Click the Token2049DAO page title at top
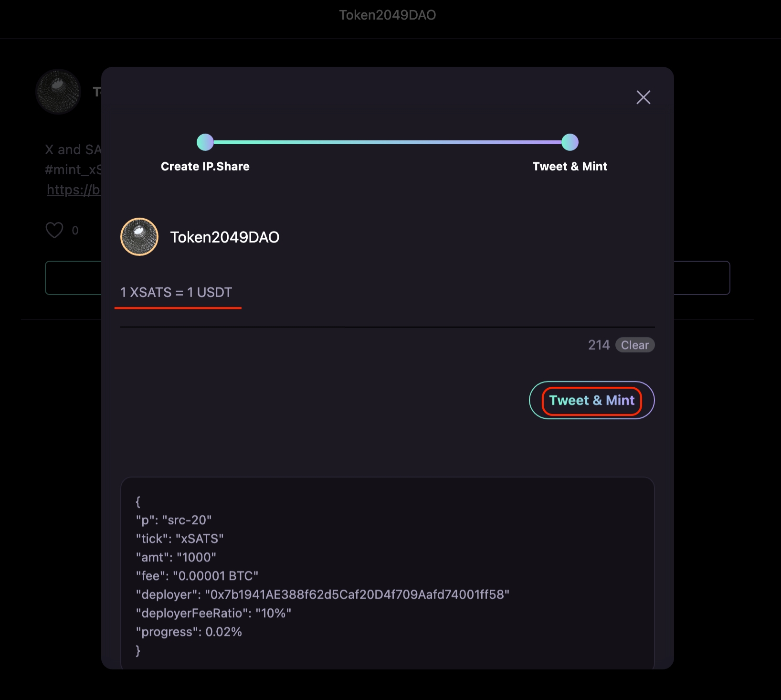 click(x=387, y=15)
